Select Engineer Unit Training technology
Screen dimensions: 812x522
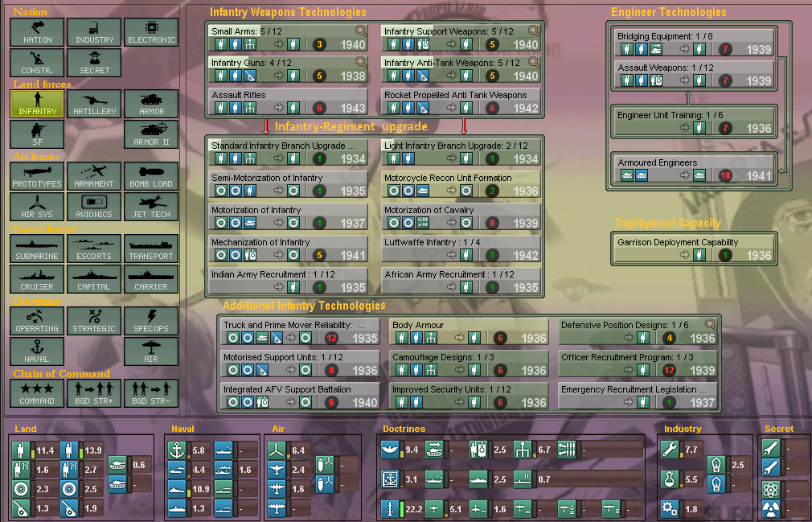tap(694, 121)
